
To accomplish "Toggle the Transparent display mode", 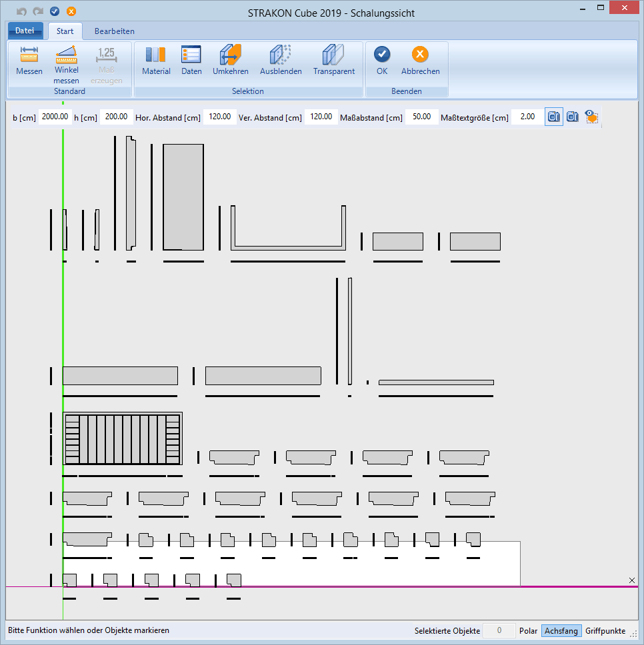I will pos(334,61).
